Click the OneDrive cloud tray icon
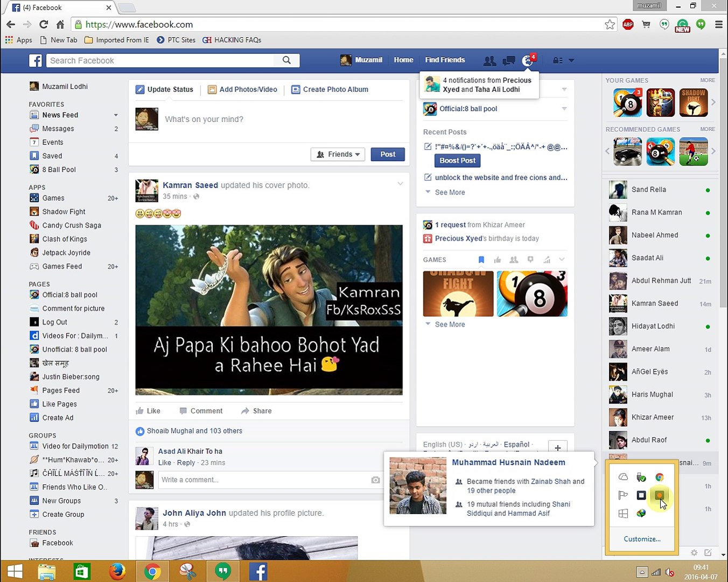Image resolution: width=728 pixels, height=582 pixels. [x=623, y=477]
